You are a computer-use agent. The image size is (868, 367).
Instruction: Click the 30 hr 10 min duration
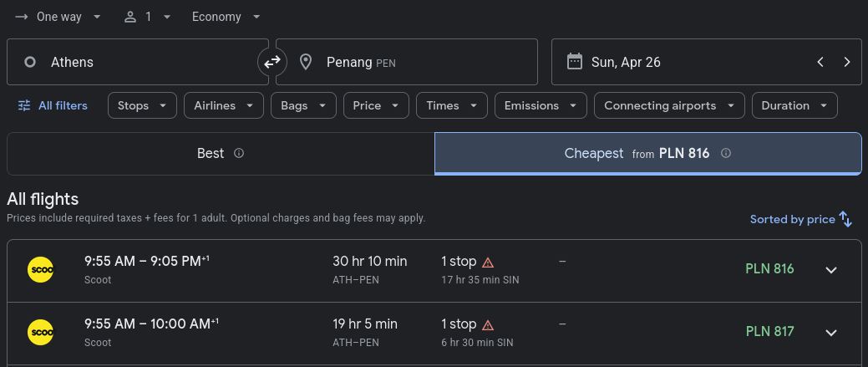(369, 262)
